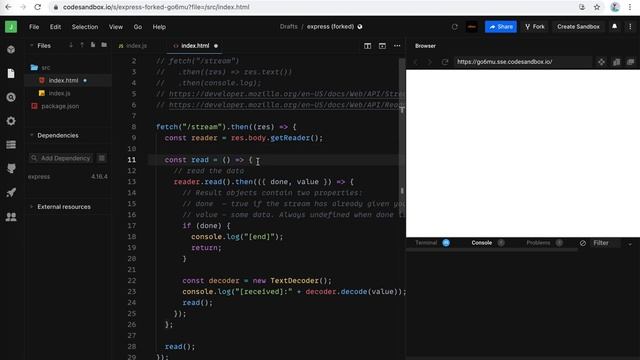Open the Search sidebar icon
The image size is (640, 360).
point(11,97)
